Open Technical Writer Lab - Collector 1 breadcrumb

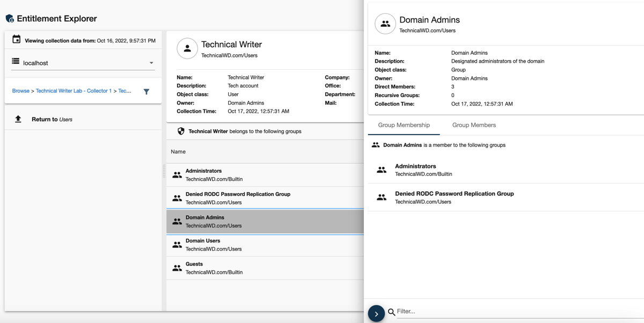(x=74, y=91)
